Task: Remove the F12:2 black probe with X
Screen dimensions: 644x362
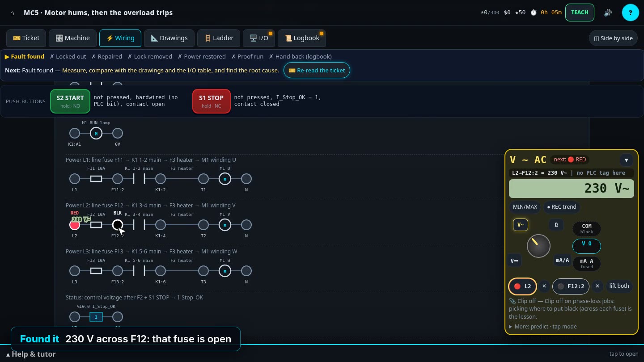Action: pyautogui.click(x=597, y=286)
